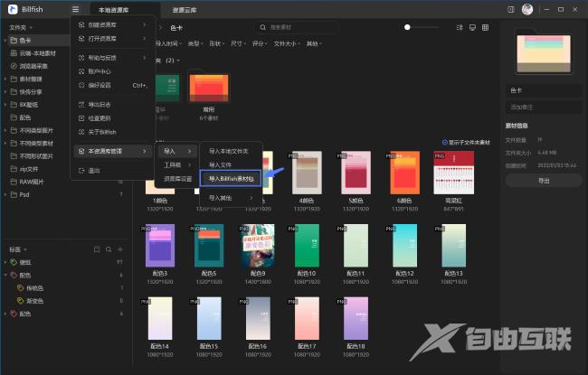The width and height of the screenshot is (588, 375).
Task: Open the 类型 filter dropdown
Action: tap(195, 44)
